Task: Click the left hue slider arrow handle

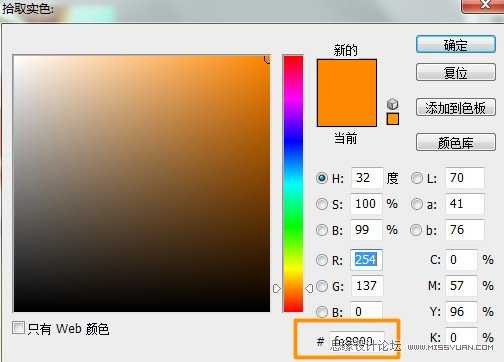Action: click(277, 288)
